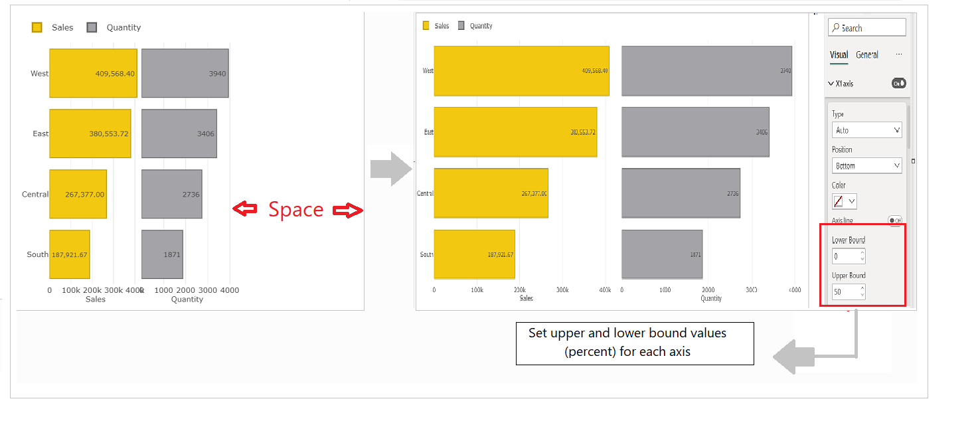
Task: Click the search magnifier icon in format pane
Action: pos(836,28)
